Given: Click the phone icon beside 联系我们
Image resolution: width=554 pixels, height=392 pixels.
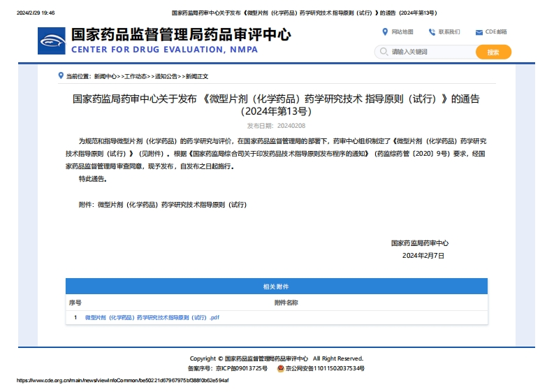Looking at the screenshot, I should pyautogui.click(x=432, y=31).
